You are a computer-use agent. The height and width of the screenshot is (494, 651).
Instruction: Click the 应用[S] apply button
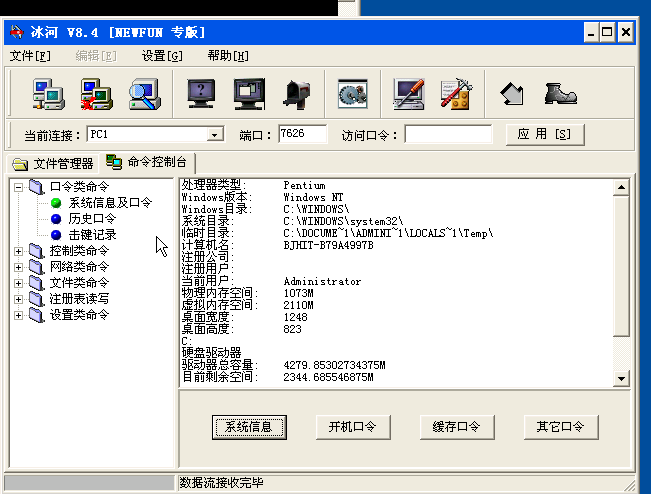coord(545,135)
